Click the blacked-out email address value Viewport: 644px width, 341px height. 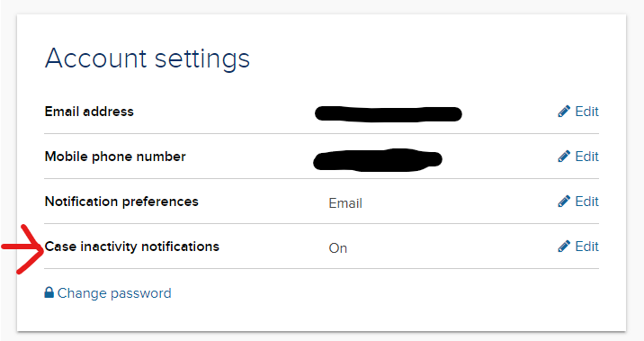[x=389, y=113]
